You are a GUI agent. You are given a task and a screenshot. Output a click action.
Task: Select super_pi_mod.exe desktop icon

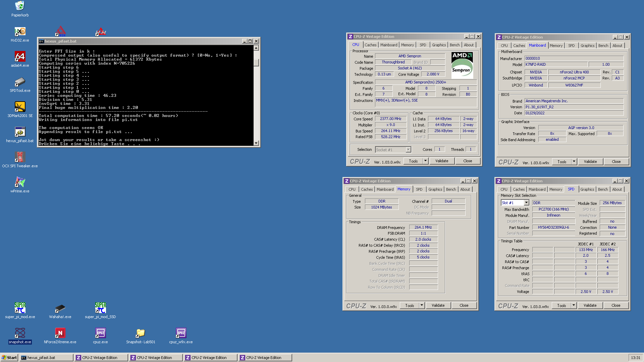pos(20,308)
